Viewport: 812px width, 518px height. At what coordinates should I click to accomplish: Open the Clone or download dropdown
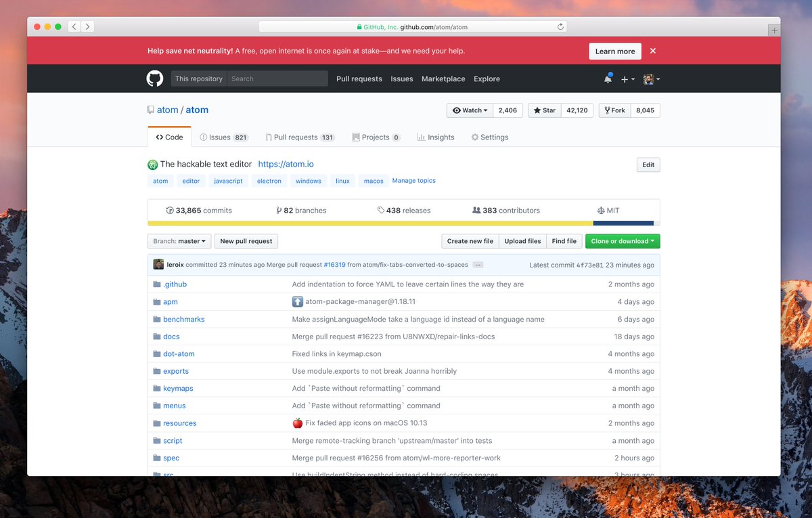click(623, 241)
